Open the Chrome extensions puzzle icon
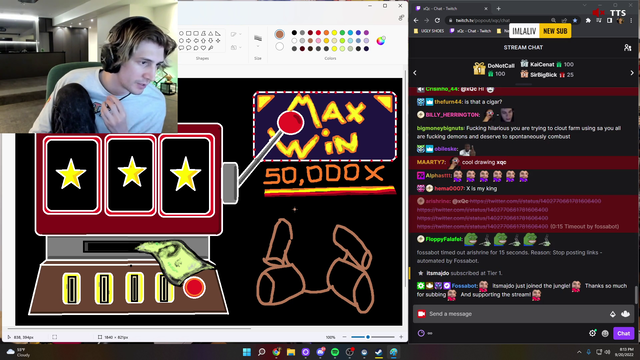This screenshot has height=360, width=640. (x=588, y=20)
